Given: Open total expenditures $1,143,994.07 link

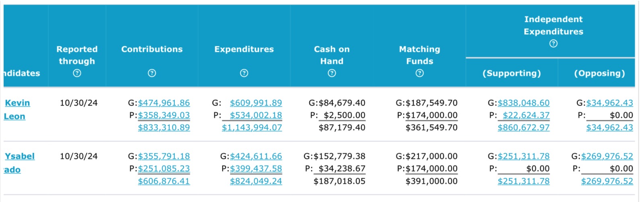Looking at the screenshot, I should 252,128.
